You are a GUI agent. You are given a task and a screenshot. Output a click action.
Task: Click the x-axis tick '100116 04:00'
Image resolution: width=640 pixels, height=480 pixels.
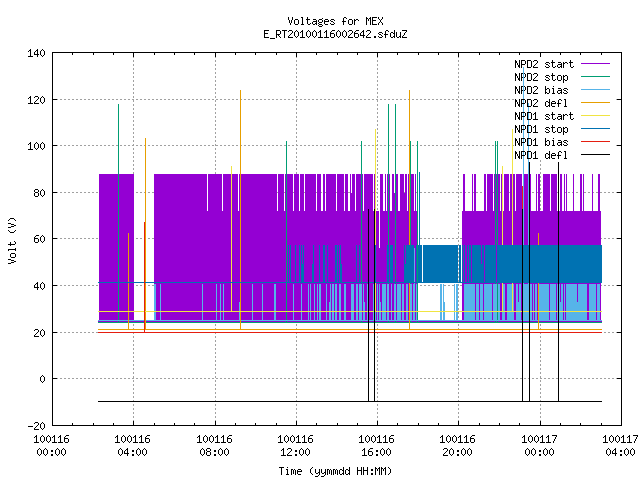click(x=133, y=446)
